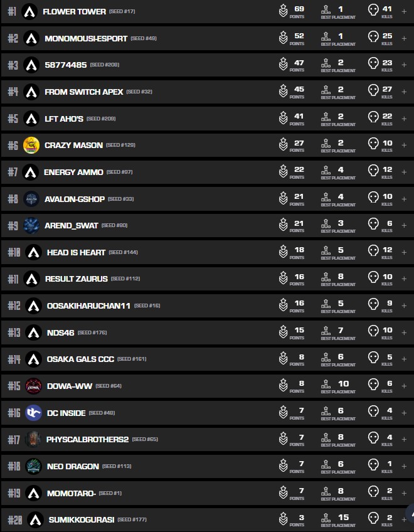Click the Avalon-Gshop team logo
The width and height of the screenshot is (414, 532).
tap(31, 199)
